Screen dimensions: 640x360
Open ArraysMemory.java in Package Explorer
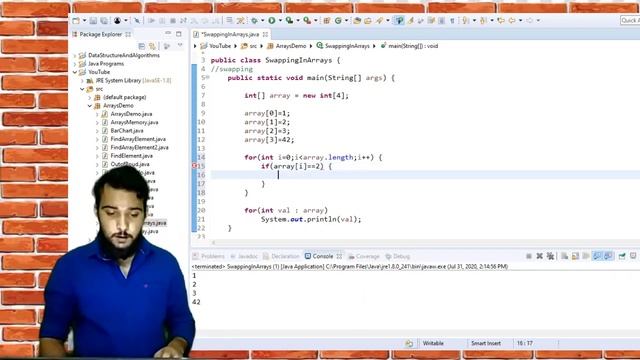[x=134, y=122]
